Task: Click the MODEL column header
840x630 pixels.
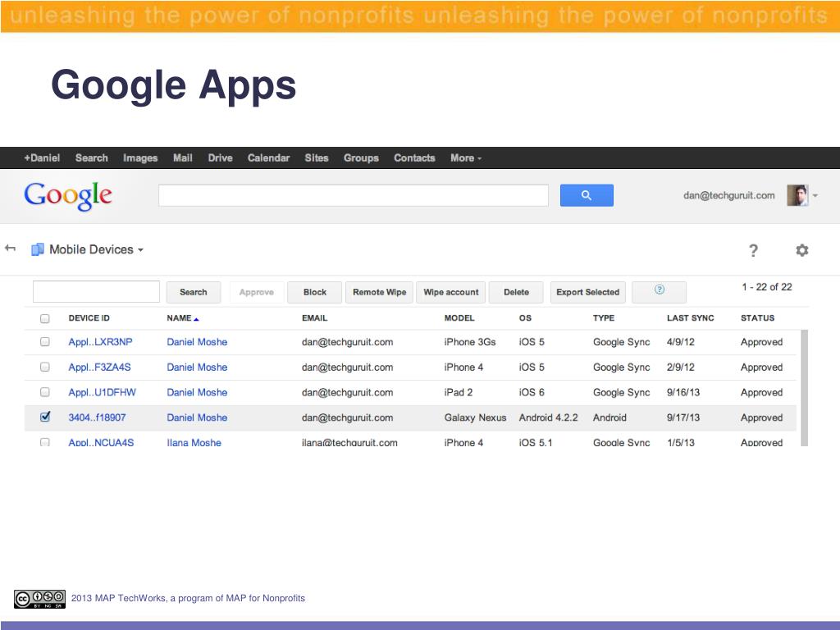Action: [x=459, y=318]
